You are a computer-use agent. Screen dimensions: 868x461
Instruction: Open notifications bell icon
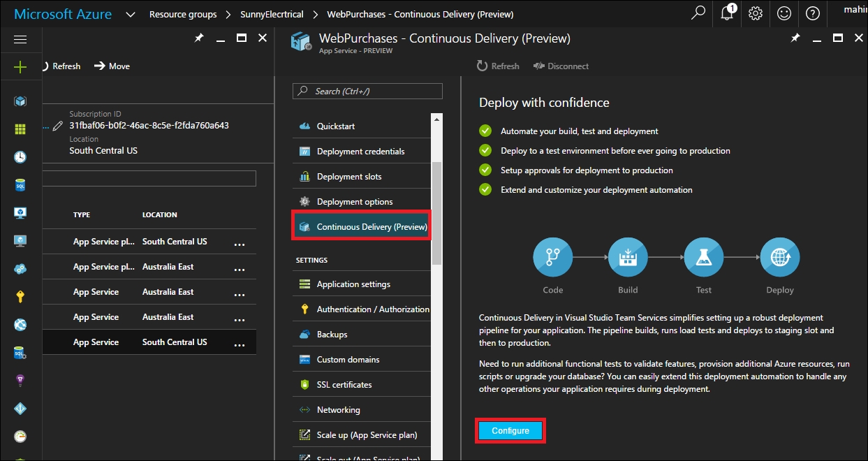click(727, 13)
